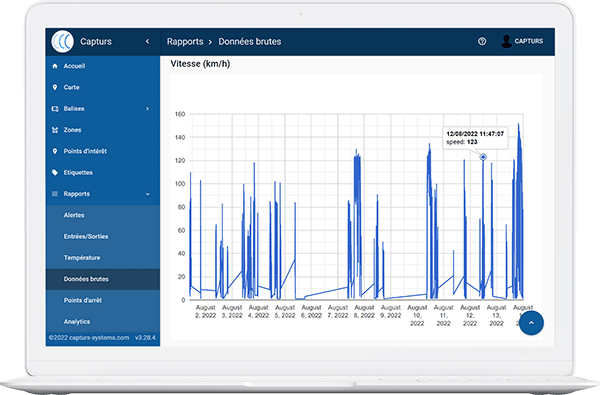The image size is (600, 395).
Task: Open the help question mark icon
Action: [482, 41]
